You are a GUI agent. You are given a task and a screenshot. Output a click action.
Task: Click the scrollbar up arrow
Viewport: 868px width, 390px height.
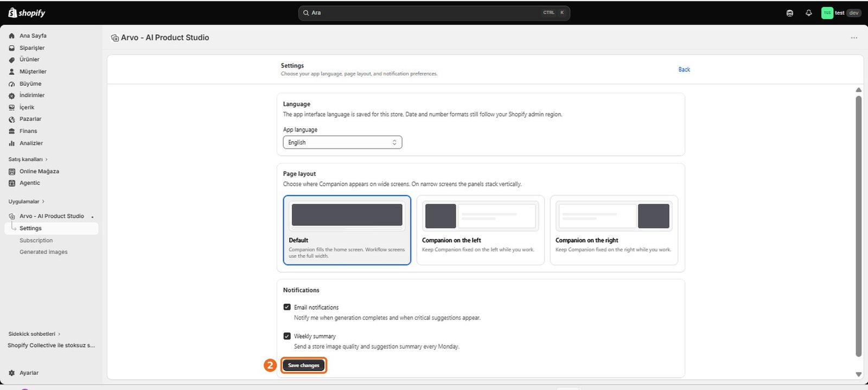click(858, 90)
